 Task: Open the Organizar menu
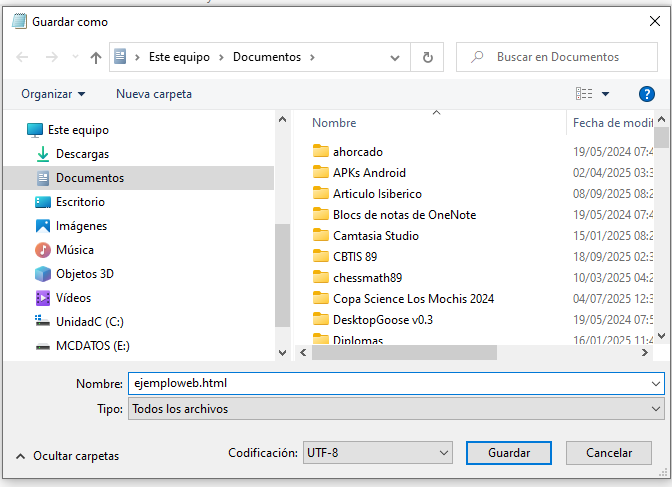[53, 94]
